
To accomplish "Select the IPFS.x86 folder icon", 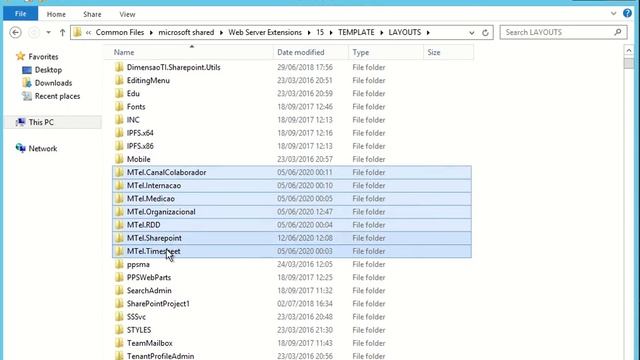I will click(x=119, y=146).
